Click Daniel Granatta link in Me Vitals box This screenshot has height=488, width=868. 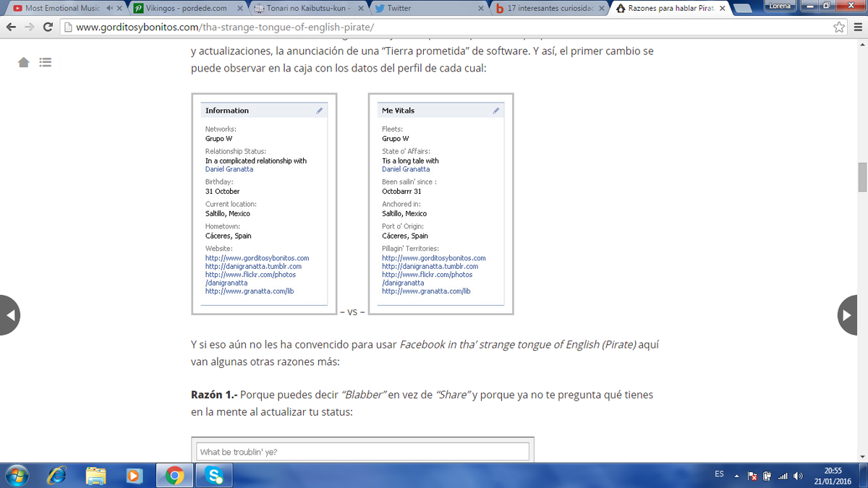coord(406,169)
